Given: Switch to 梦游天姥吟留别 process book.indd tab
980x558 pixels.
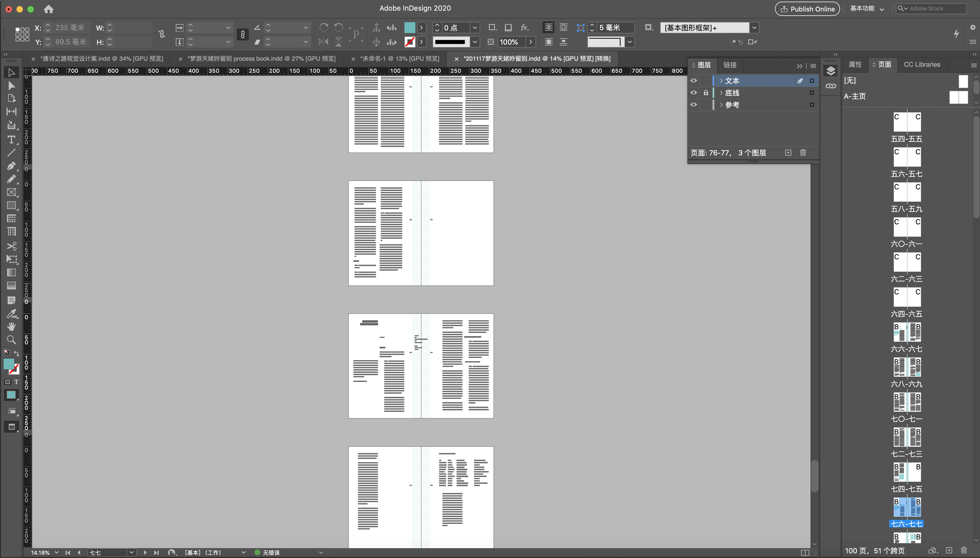Looking at the screenshot, I should click(261, 59).
